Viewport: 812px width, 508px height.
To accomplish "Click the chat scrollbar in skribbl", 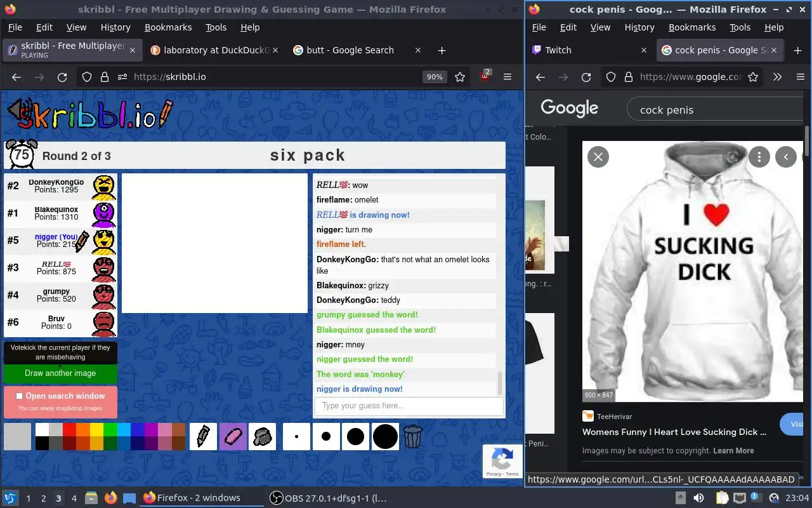I will coord(500,383).
